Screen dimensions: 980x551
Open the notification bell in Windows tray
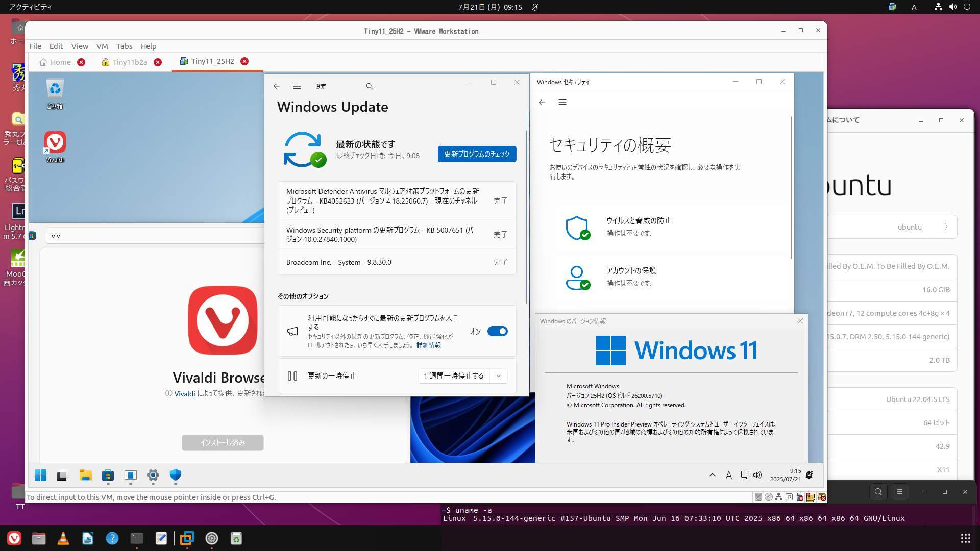(809, 475)
